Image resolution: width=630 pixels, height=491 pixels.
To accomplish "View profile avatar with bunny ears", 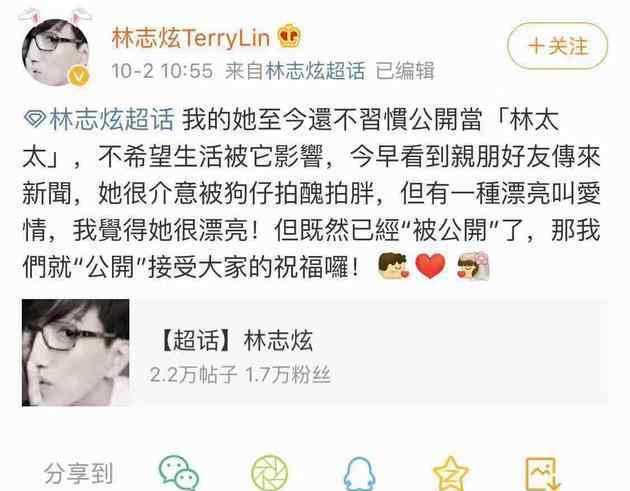I will [x=55, y=49].
